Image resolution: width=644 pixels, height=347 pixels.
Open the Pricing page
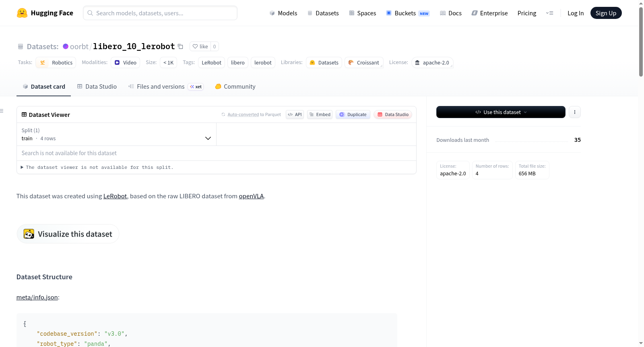coord(527,13)
